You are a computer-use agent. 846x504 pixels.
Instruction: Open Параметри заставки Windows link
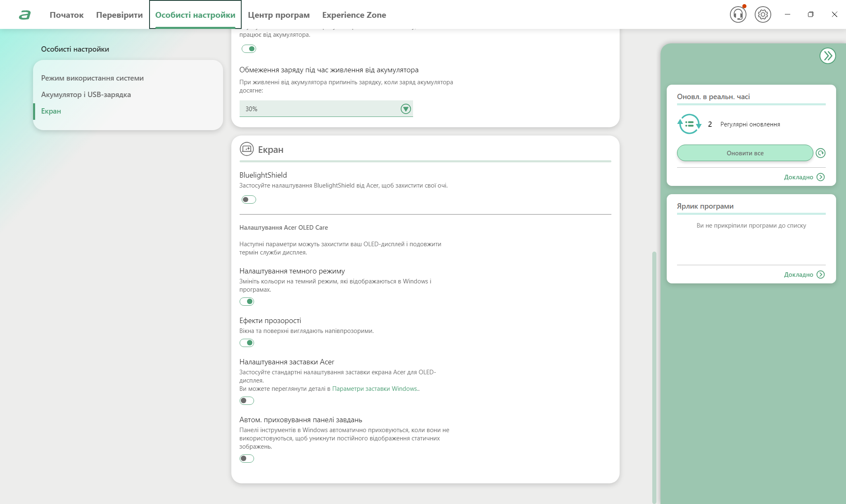coord(375,389)
